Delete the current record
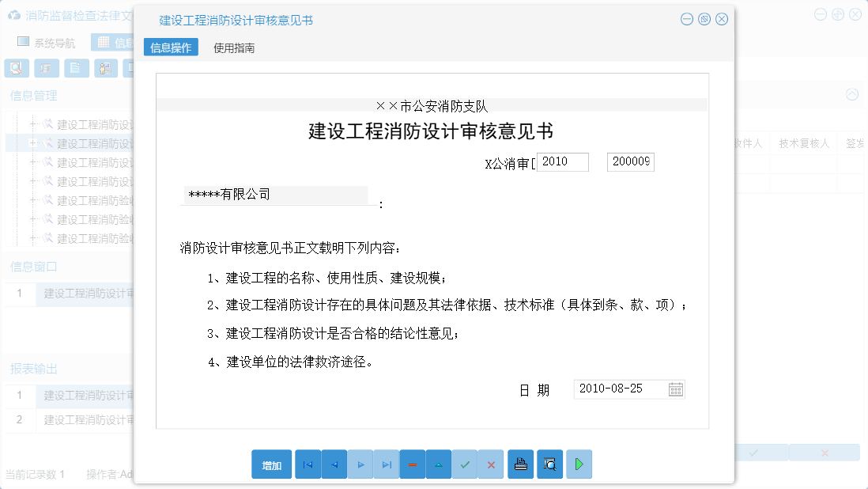Image resolution: width=868 pixels, height=489 pixels. (x=413, y=464)
